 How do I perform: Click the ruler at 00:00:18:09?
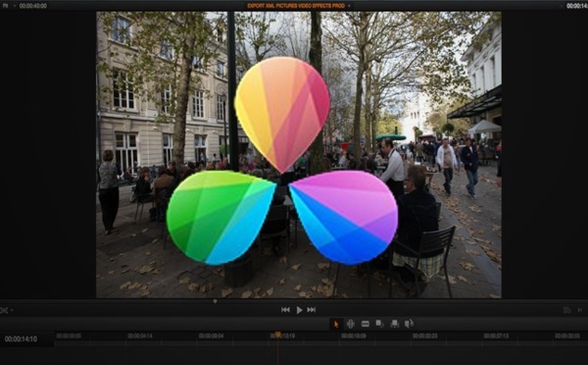click(x=353, y=337)
